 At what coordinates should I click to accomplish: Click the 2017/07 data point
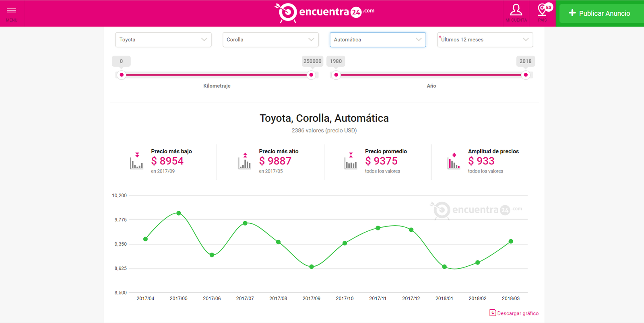click(245, 223)
